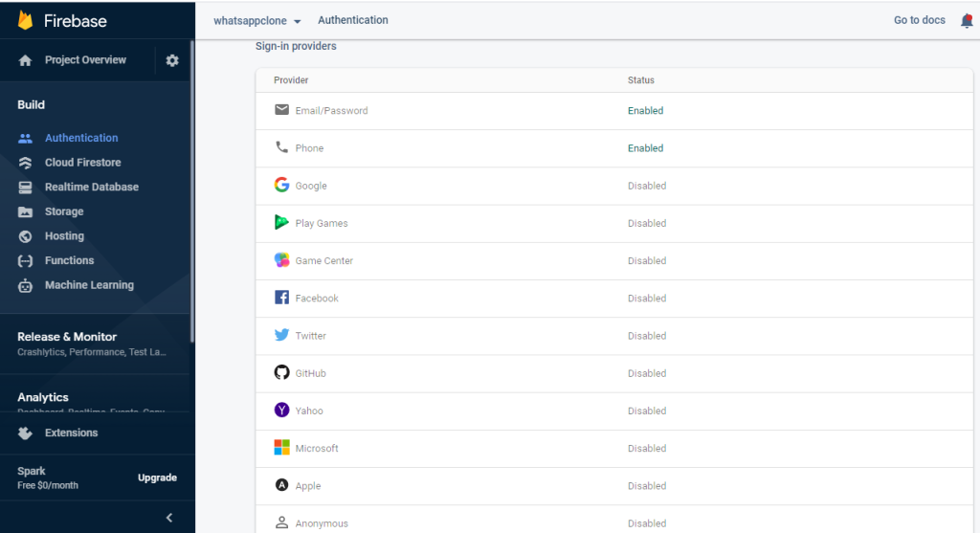Expand the Analytics section

43,397
